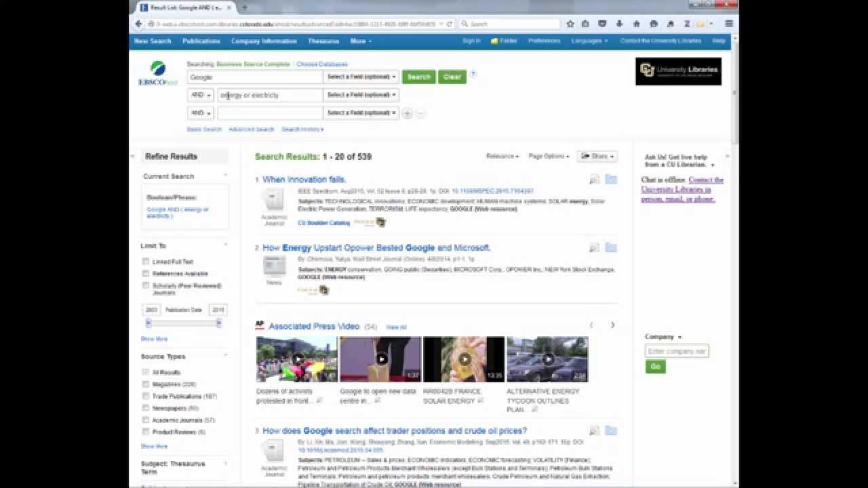868x488 pixels.
Task: Open Company Information menu item
Action: pyautogui.click(x=264, y=41)
